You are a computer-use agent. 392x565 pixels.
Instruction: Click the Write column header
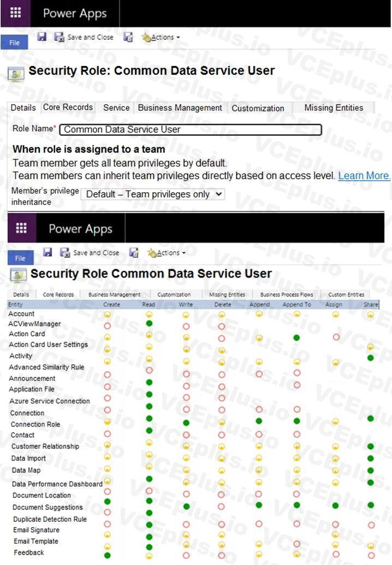coord(186,305)
